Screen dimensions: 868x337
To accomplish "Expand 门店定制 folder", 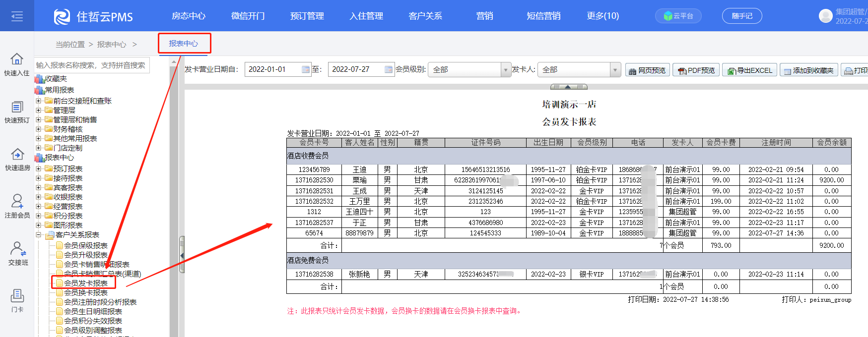I will click(38, 148).
